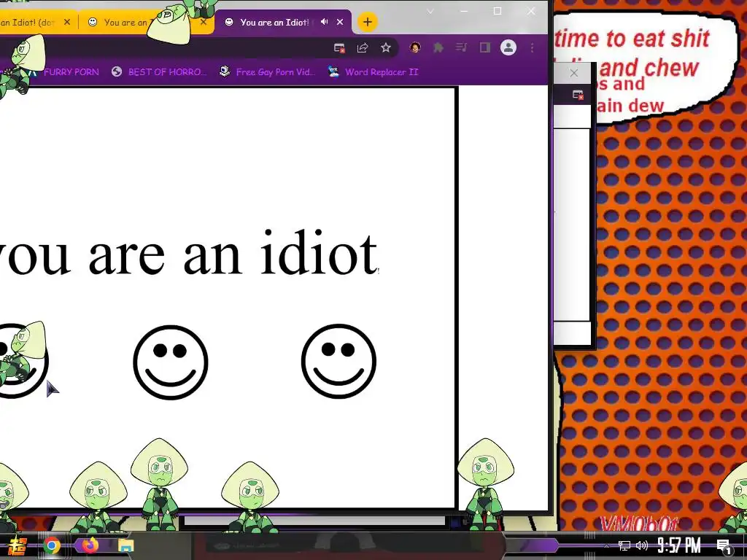Bookmark this page with the star icon

pyautogui.click(x=386, y=47)
